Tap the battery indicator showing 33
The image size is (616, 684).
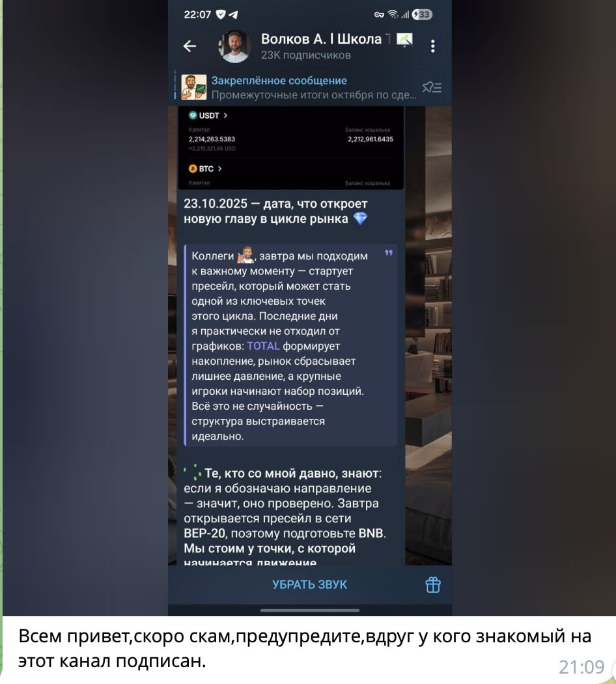click(x=422, y=15)
